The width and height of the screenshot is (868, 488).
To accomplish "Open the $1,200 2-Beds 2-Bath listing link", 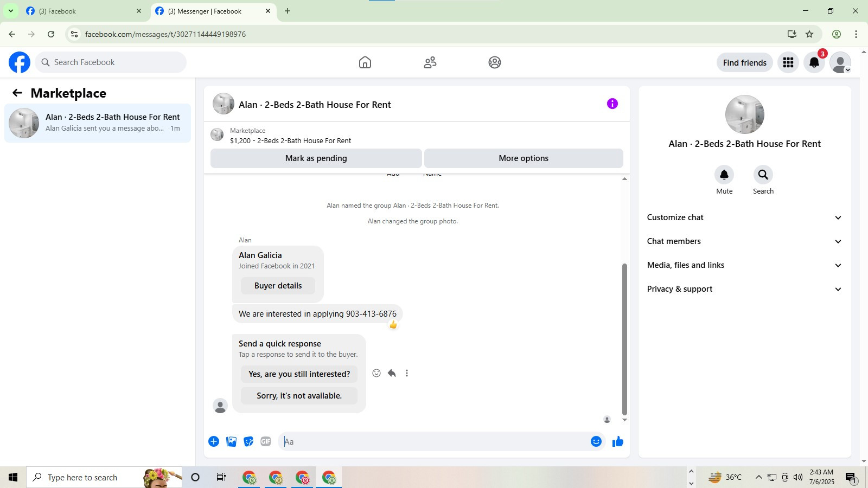I will click(290, 141).
